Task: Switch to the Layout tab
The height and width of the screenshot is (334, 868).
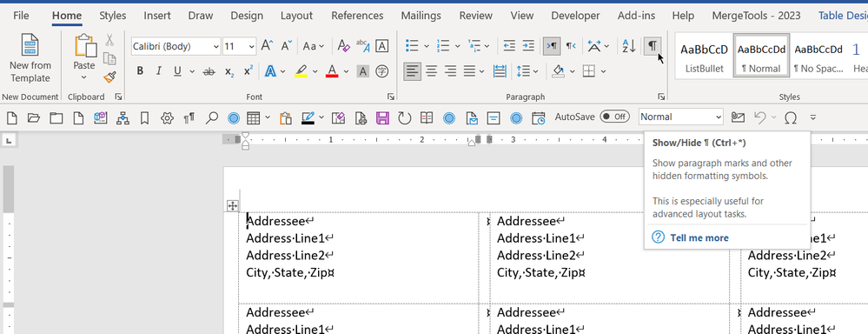Action: click(296, 16)
